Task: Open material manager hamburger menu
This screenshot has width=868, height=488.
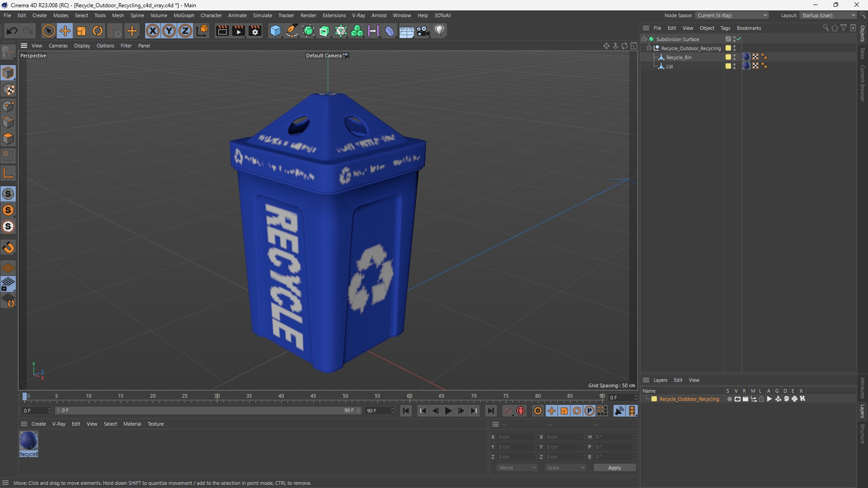Action: click(x=24, y=424)
